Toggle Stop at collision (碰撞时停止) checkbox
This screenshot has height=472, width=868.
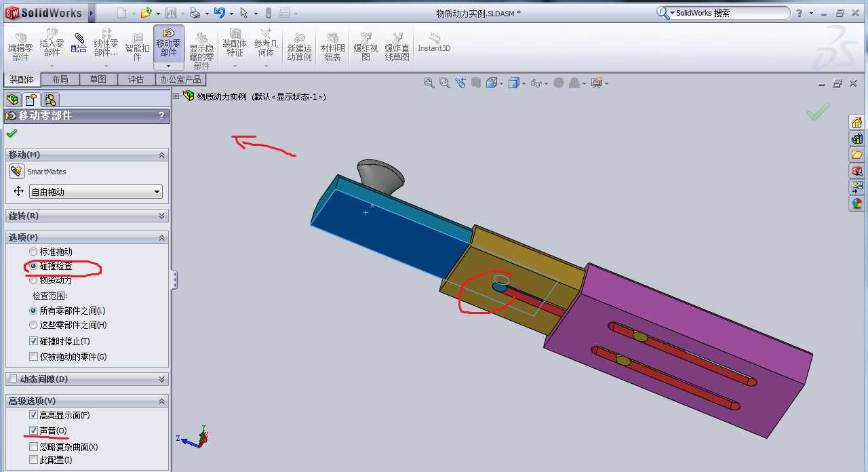tap(34, 341)
